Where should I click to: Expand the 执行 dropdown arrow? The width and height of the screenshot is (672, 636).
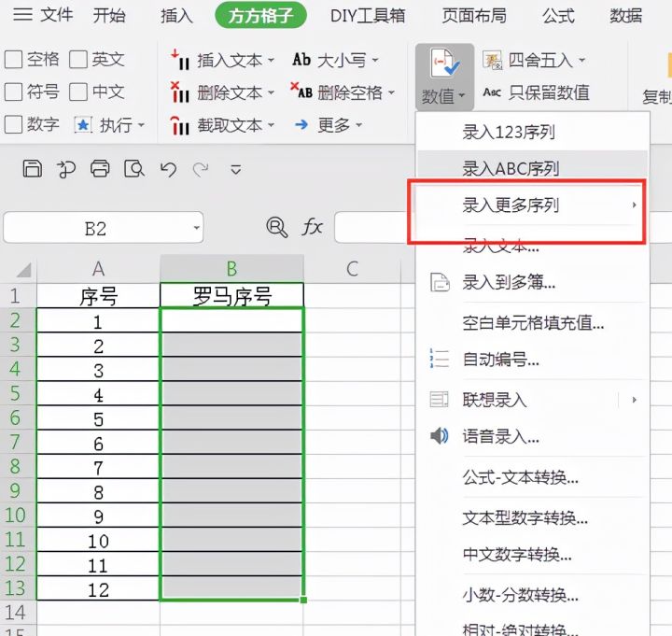pyautogui.click(x=141, y=125)
